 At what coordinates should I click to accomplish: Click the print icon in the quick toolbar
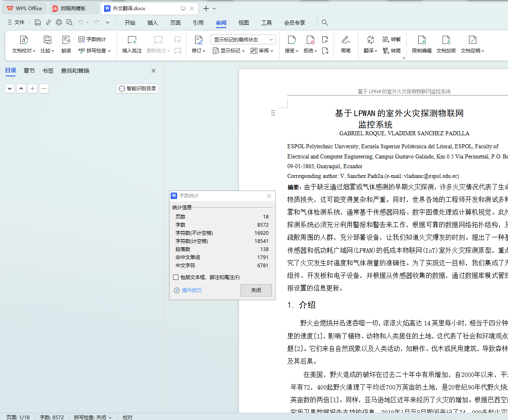point(59,23)
